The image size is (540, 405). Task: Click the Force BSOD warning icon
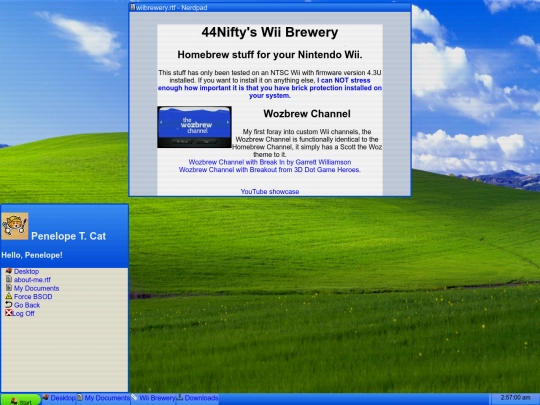tap(9, 296)
